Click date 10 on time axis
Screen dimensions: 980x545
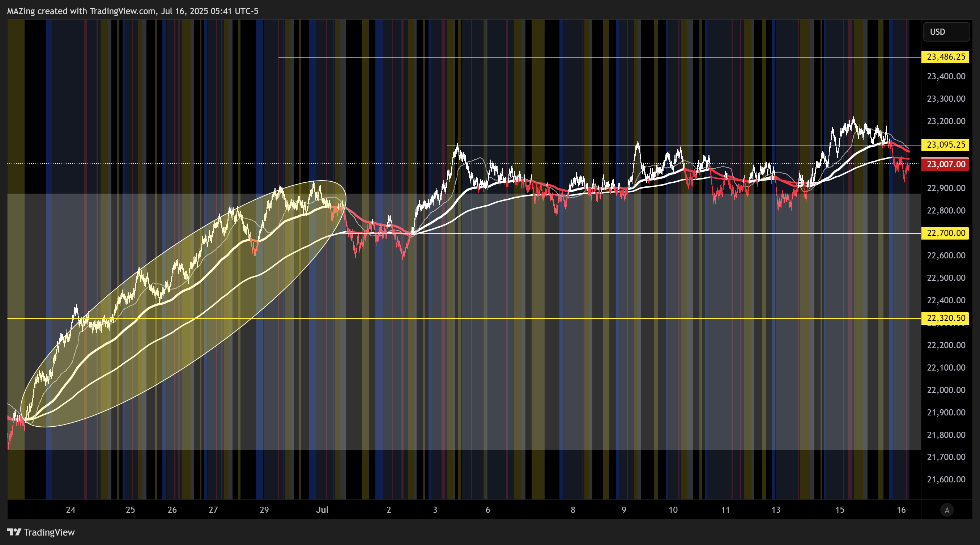click(x=673, y=510)
